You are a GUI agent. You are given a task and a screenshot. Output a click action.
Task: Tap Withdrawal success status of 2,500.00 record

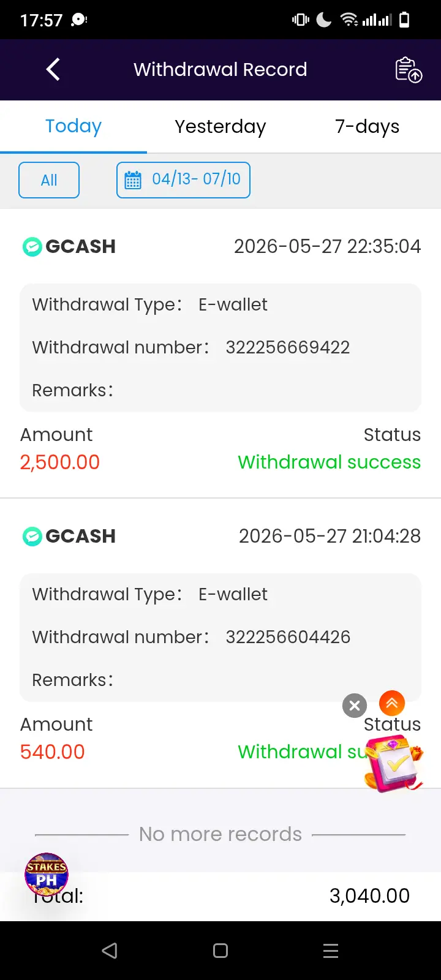click(330, 462)
